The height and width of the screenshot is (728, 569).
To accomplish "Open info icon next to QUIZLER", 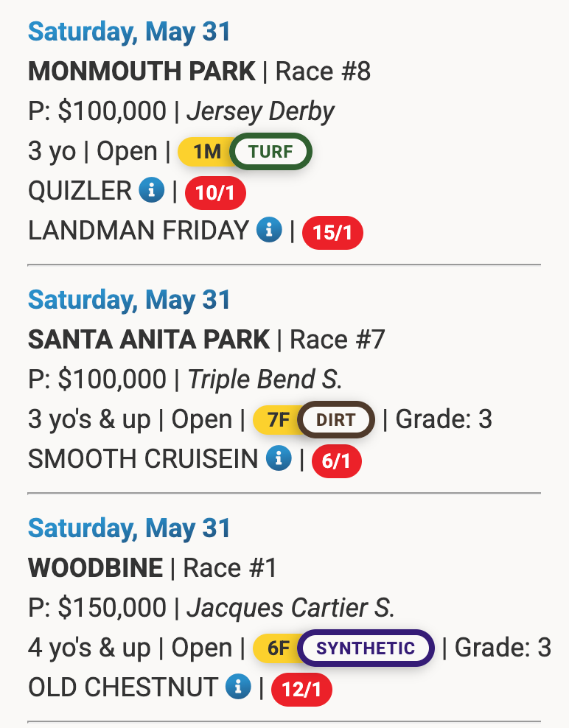I will pyautogui.click(x=152, y=190).
